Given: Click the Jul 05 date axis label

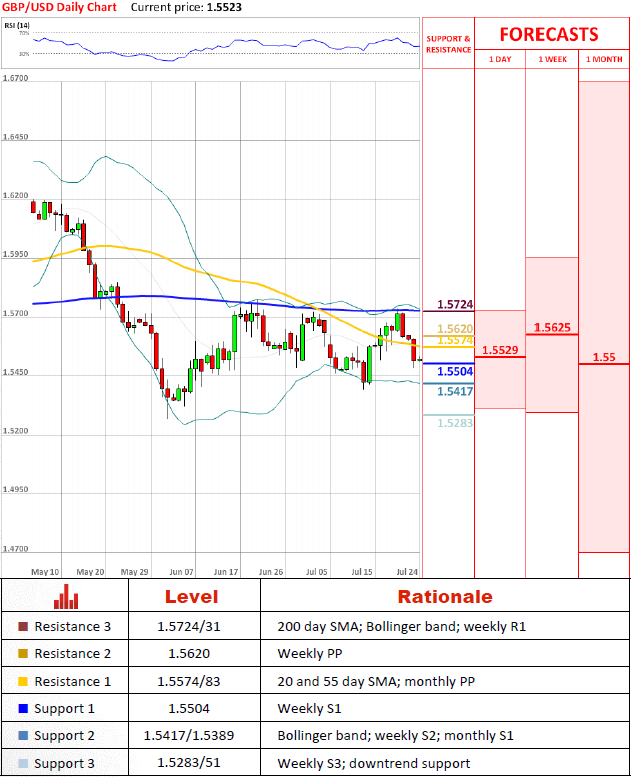Looking at the screenshot, I should click(317, 572).
